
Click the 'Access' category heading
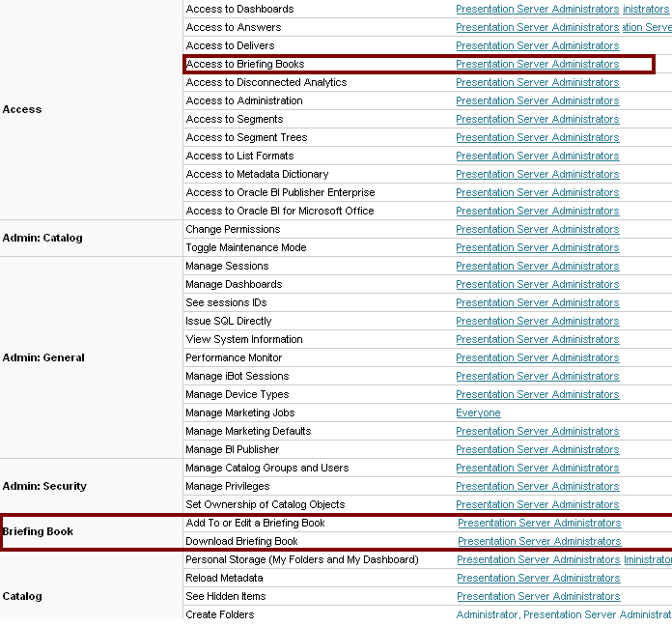pyautogui.click(x=22, y=110)
